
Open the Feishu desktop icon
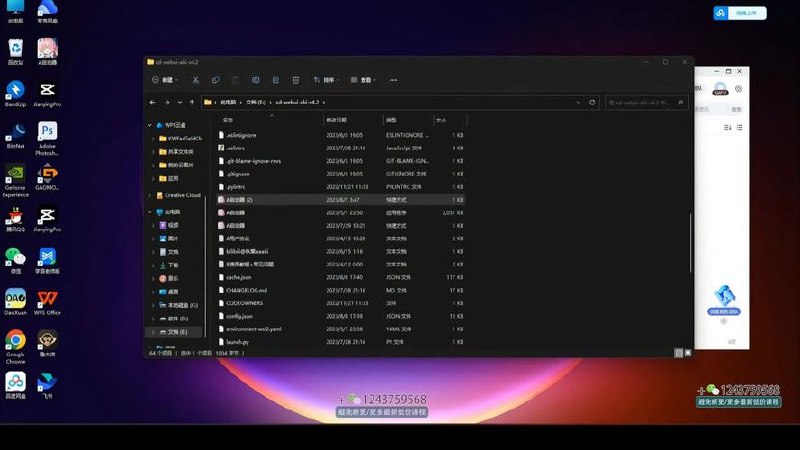[47, 386]
